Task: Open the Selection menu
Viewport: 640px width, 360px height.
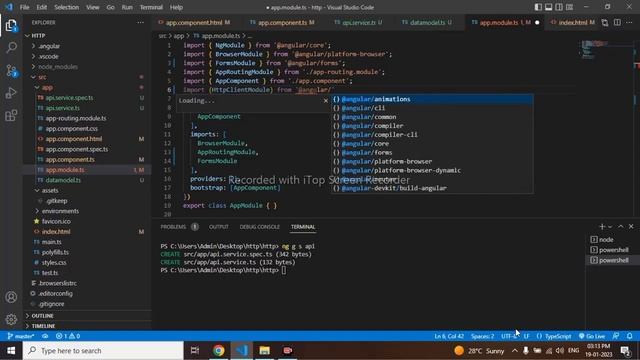Action: pos(67,7)
